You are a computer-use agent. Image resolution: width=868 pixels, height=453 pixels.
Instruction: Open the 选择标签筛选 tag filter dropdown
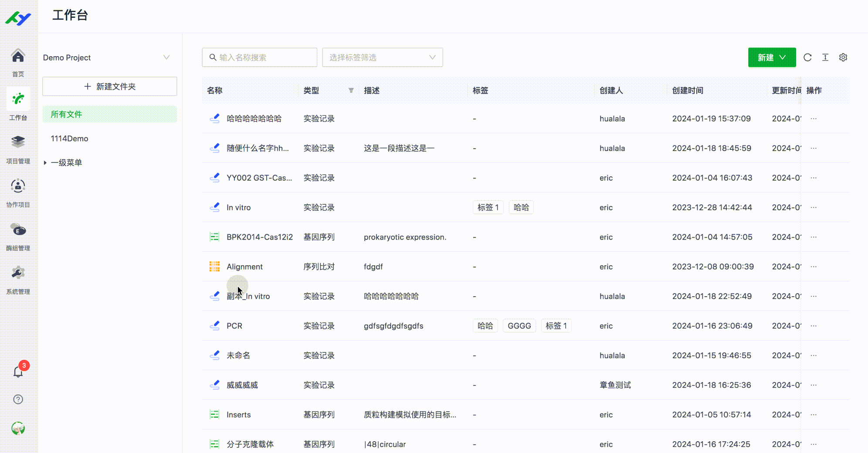[x=382, y=57]
